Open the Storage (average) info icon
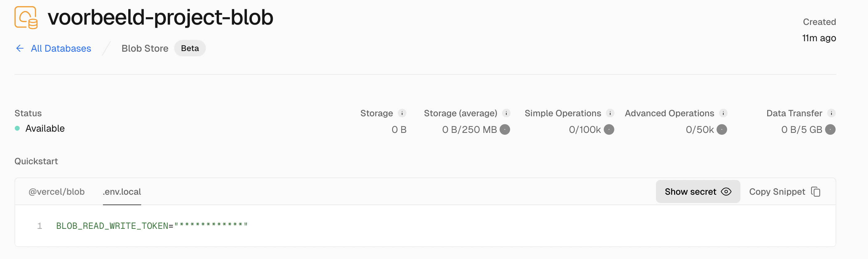Screen dimensions: 868x259 coord(506,114)
